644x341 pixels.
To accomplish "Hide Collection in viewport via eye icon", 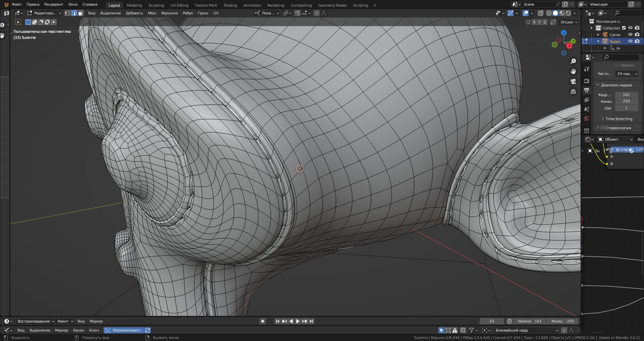I will (630, 28).
